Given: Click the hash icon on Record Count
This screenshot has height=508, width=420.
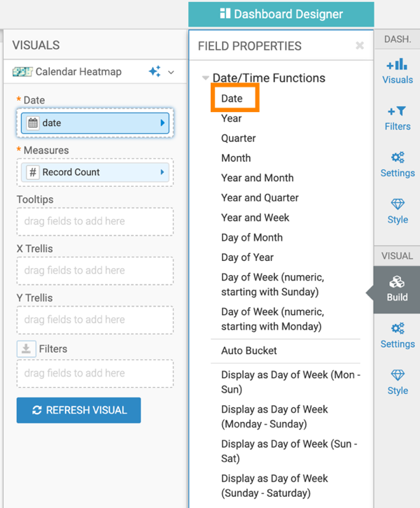Looking at the screenshot, I should (33, 172).
